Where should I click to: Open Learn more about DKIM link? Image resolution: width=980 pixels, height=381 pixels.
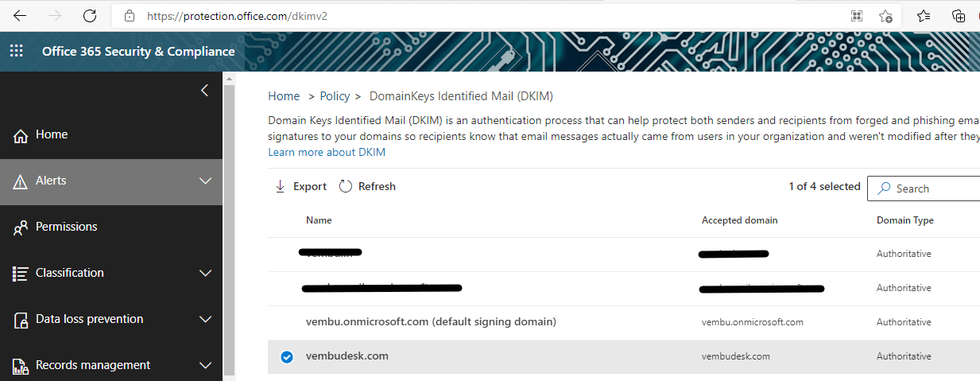pos(327,152)
